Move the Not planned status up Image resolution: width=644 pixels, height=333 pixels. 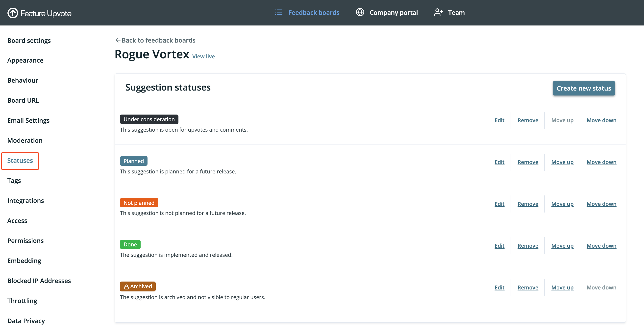[x=562, y=204]
